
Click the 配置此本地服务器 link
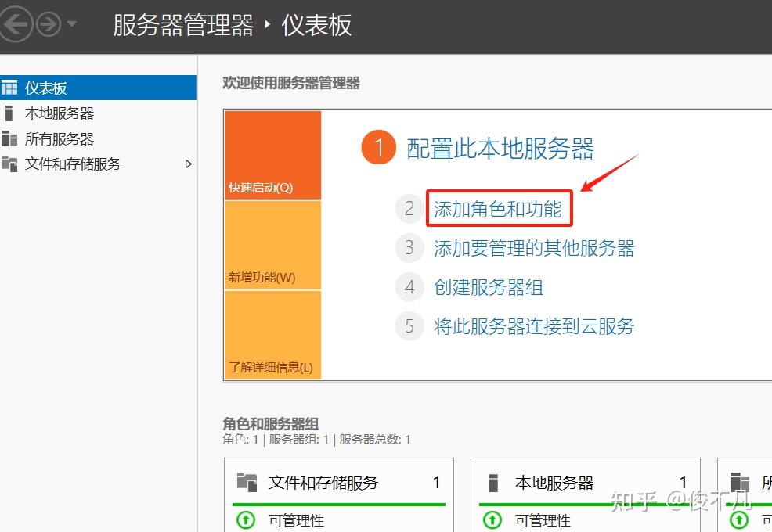click(x=500, y=148)
